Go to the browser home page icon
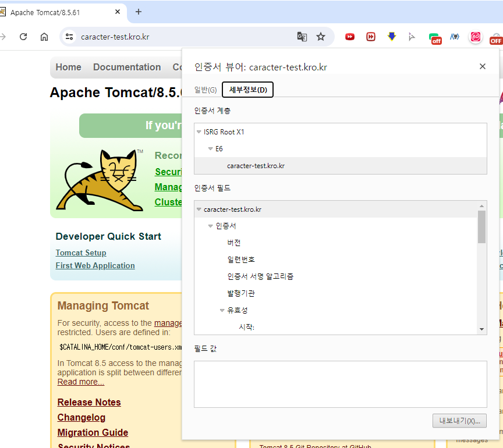503x448 pixels. 44,37
